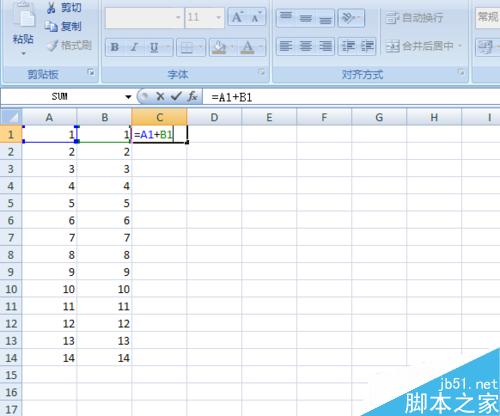Open the borders dropdown arrow
Viewport: 500px width, 416px height.
201,48
